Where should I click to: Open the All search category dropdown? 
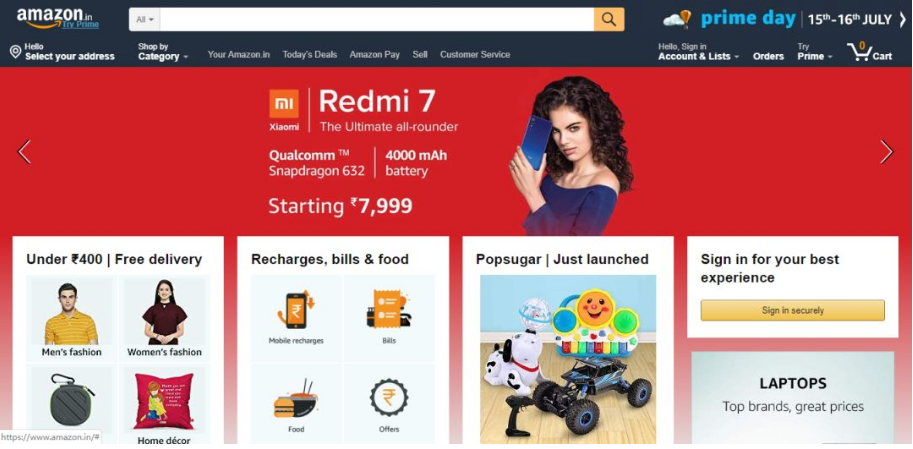(145, 19)
